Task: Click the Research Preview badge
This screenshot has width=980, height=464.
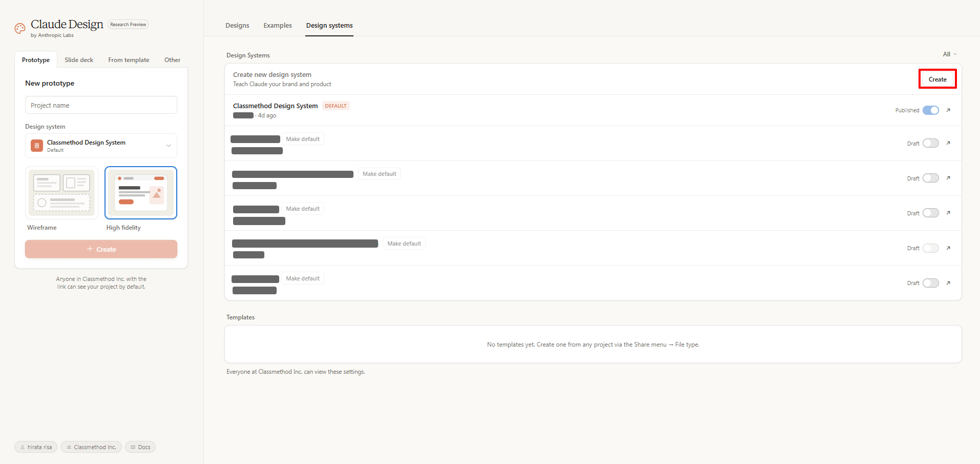Action: click(128, 25)
